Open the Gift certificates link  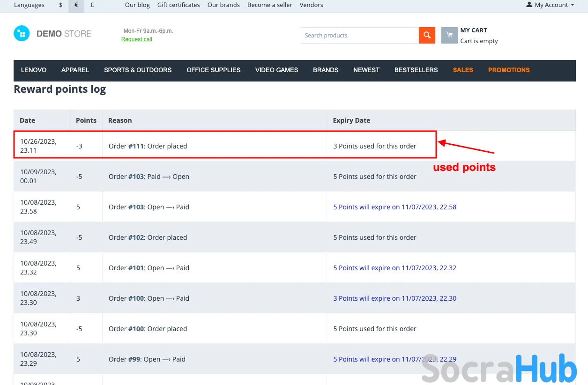coord(179,5)
